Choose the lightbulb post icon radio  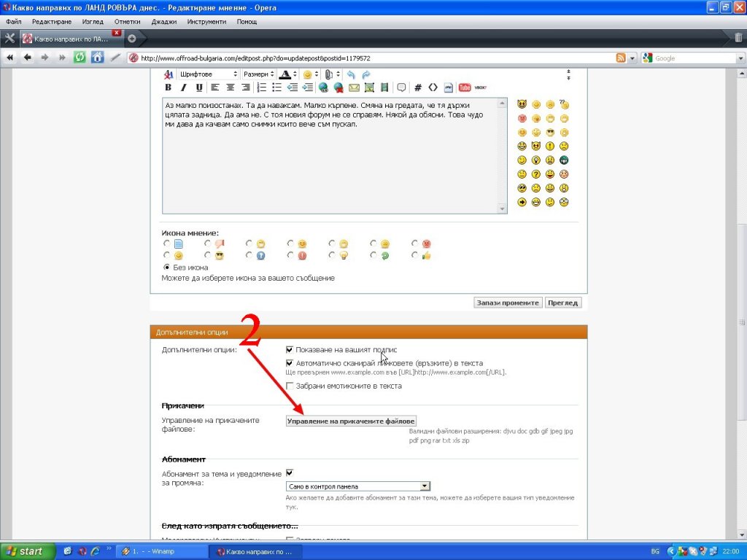coord(332,255)
